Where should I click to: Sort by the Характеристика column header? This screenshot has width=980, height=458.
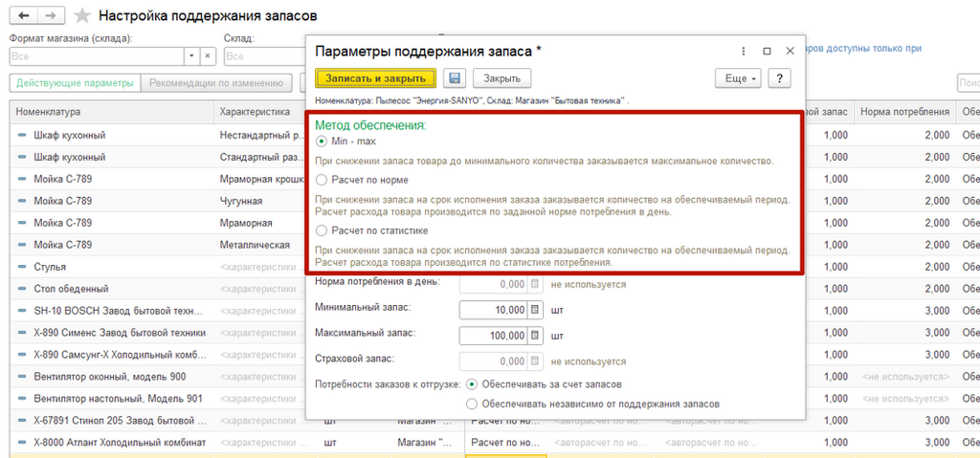pyautogui.click(x=259, y=111)
